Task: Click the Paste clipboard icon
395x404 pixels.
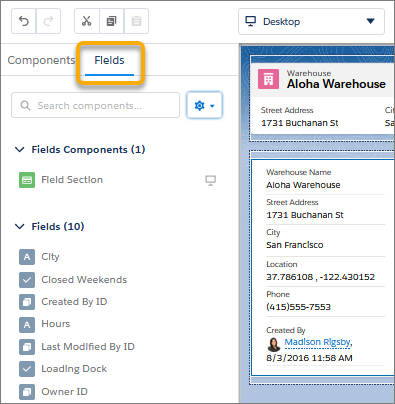Action: (136, 21)
